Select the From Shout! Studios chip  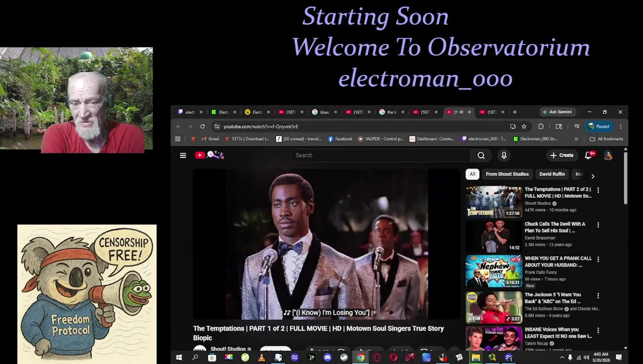(507, 174)
